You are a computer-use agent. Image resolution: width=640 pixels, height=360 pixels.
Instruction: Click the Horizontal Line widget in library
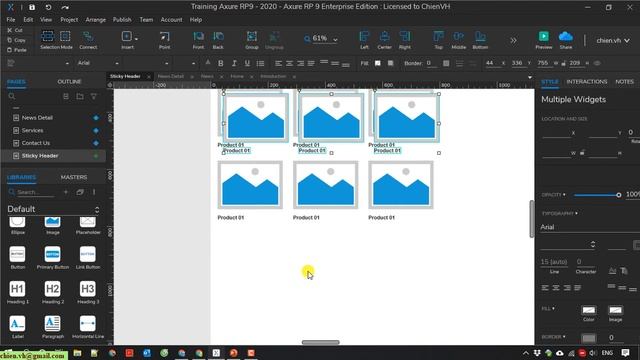coord(88,327)
